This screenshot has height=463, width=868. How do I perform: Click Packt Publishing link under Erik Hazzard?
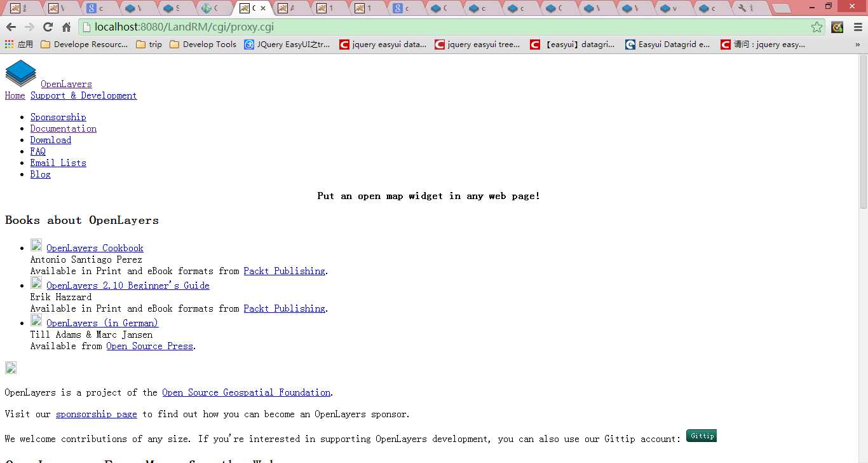pos(284,308)
